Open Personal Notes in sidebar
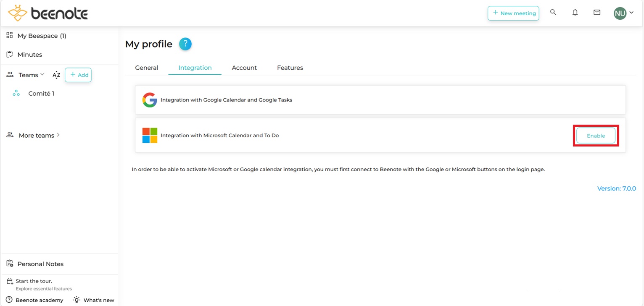 point(40,264)
